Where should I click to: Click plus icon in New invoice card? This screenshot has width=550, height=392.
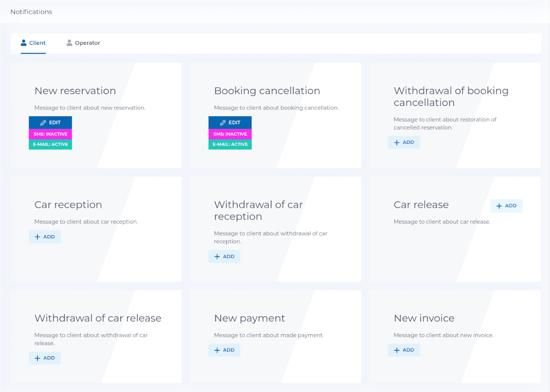(x=397, y=350)
